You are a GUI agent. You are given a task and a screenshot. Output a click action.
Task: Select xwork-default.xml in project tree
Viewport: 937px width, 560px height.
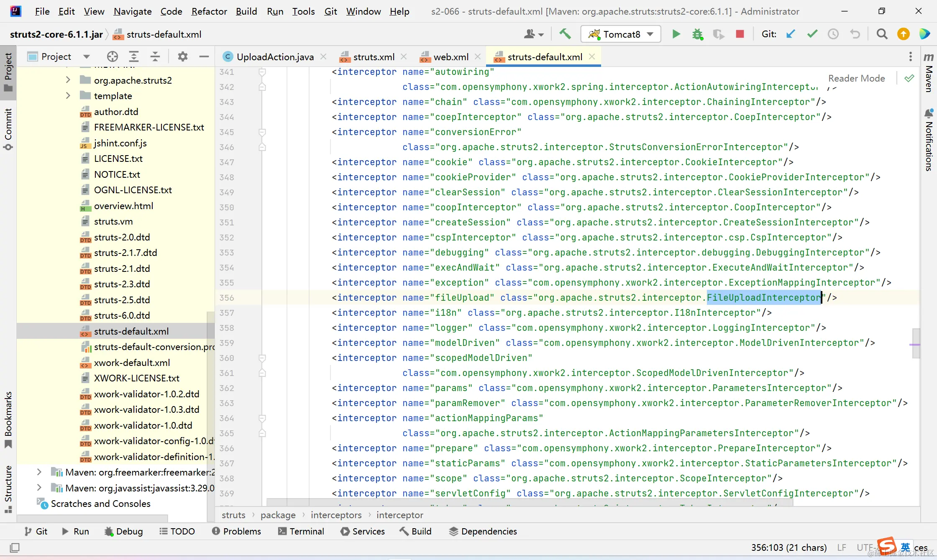point(132,363)
